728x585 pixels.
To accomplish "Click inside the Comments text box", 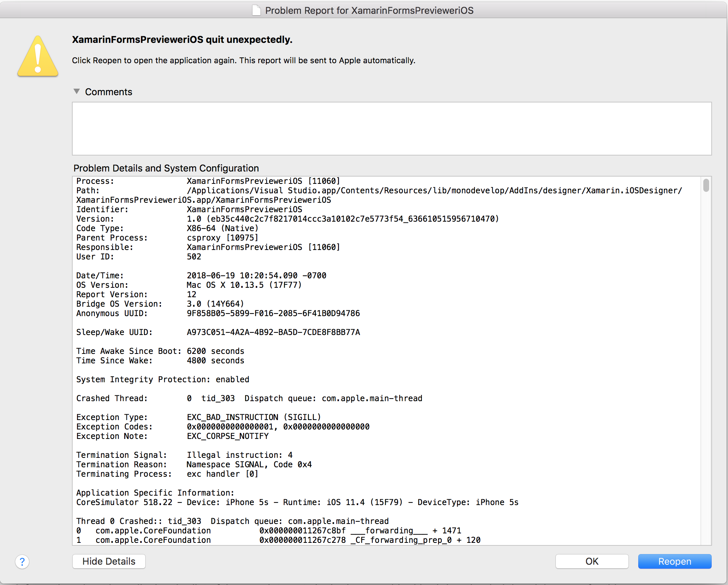I will [x=391, y=129].
